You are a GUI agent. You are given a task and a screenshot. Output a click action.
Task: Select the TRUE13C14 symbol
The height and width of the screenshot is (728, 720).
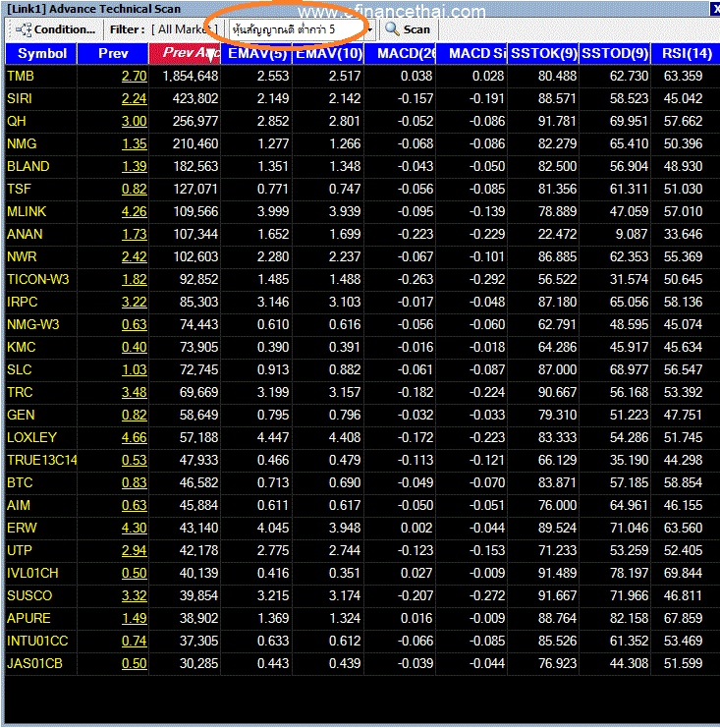click(x=42, y=460)
